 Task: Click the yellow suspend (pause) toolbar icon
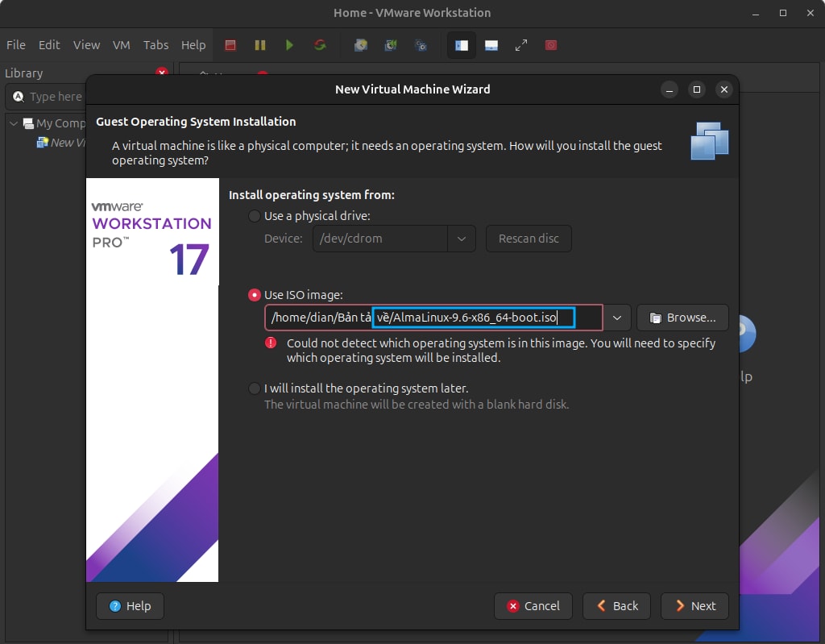tap(259, 45)
